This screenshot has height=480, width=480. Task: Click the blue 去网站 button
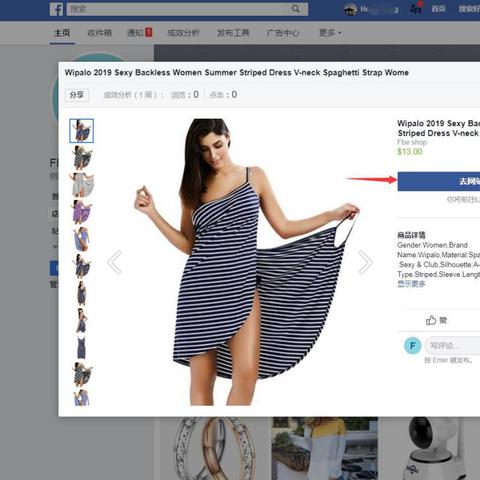point(439,181)
